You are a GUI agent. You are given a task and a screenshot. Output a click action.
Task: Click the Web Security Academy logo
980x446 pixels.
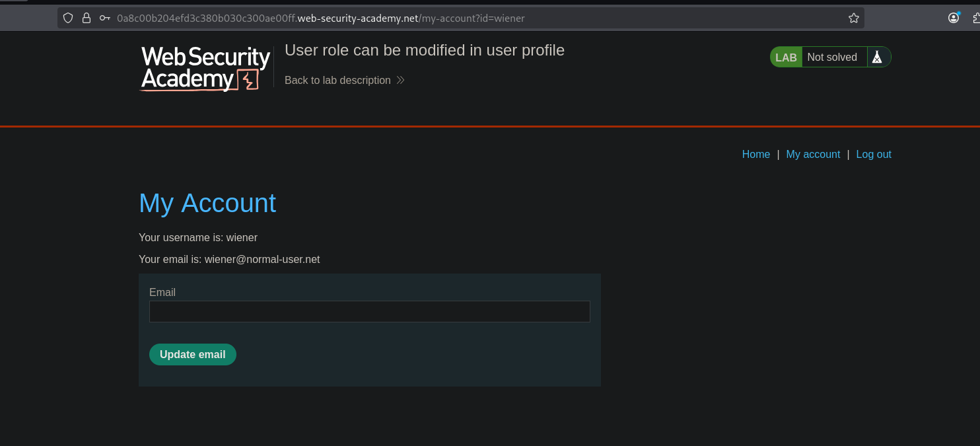point(205,68)
